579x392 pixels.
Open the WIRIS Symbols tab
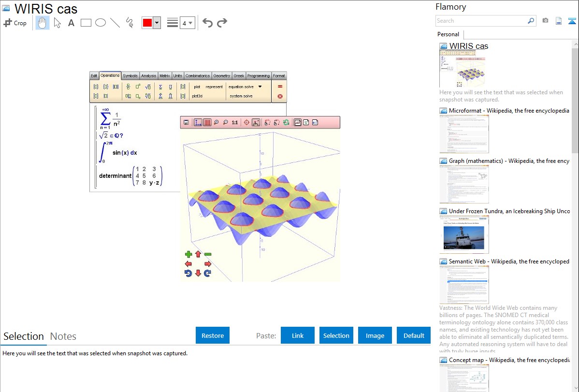coord(130,76)
